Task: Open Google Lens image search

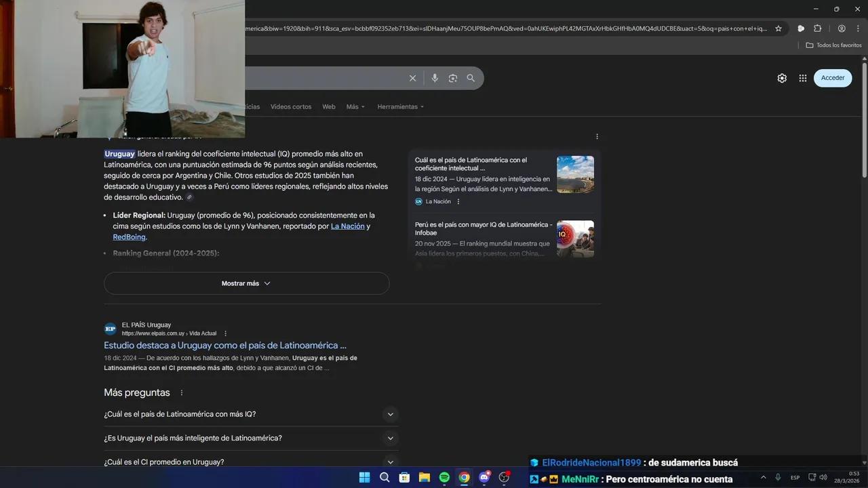Action: (452, 78)
